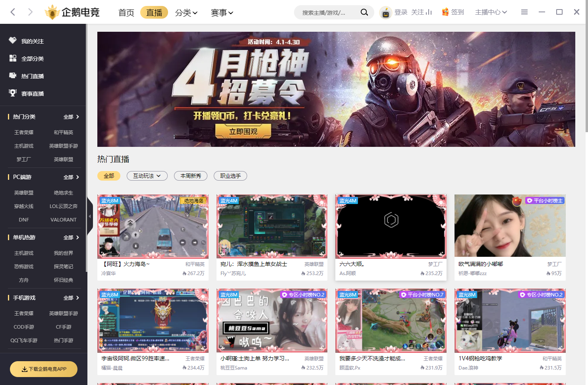
Task: Open the 【阿旺】火力海岛 stream thumbnail
Action: click(153, 227)
